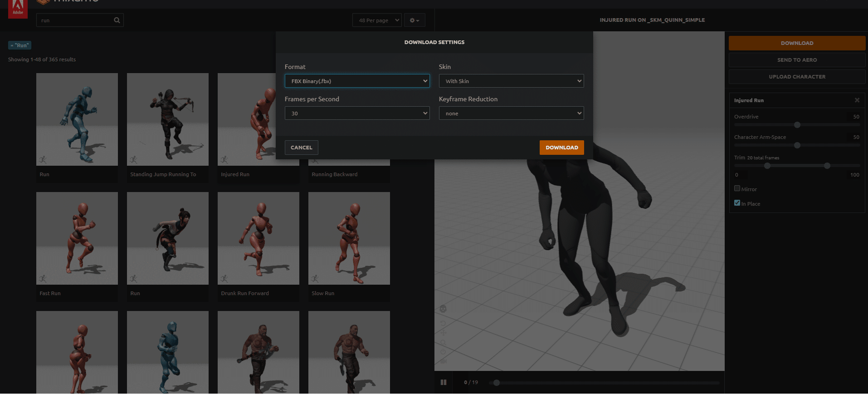
Task: Click running figure icon on Injured Run thumbnail
Action: tap(224, 159)
